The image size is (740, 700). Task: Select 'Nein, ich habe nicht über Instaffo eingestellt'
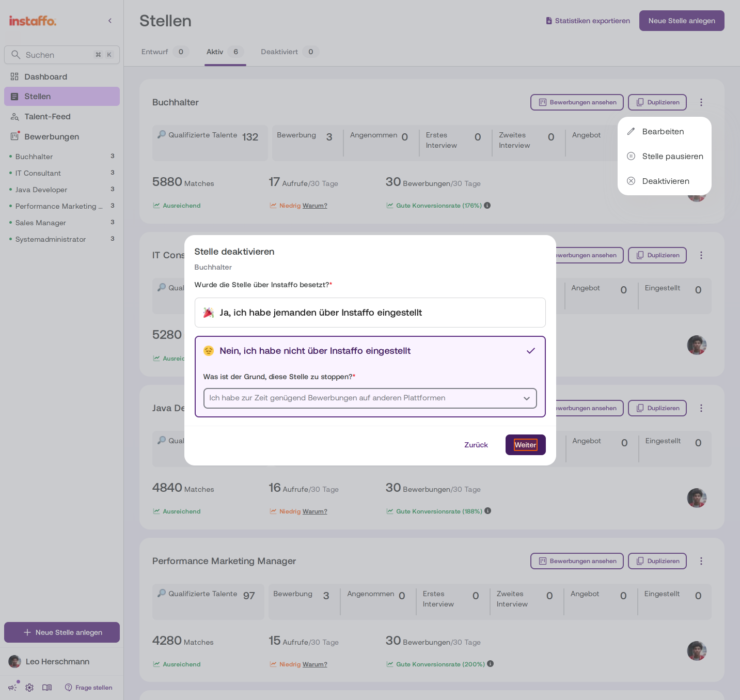[370, 351]
